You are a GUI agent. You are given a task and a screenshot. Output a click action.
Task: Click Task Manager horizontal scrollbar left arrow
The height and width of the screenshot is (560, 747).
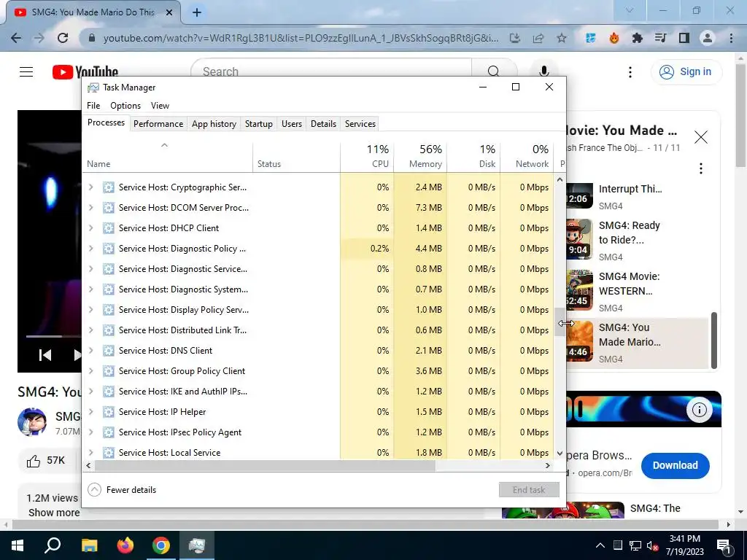[88, 466]
